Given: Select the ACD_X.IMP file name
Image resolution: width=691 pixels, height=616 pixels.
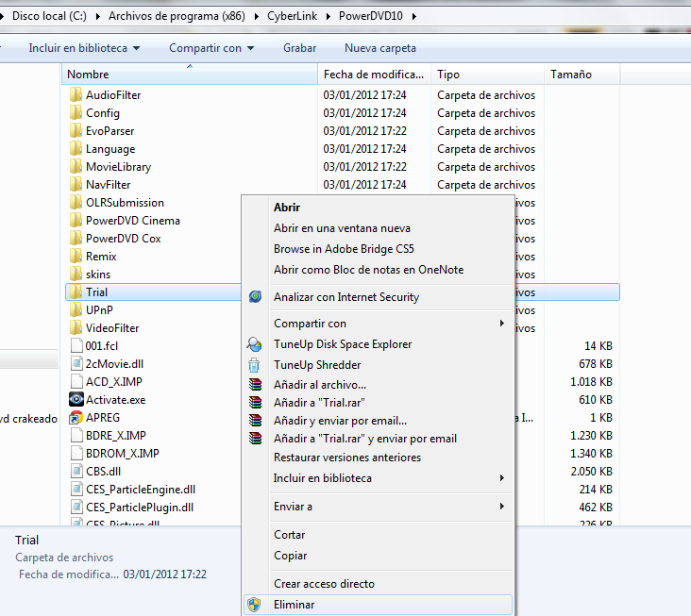Looking at the screenshot, I should point(113,382).
